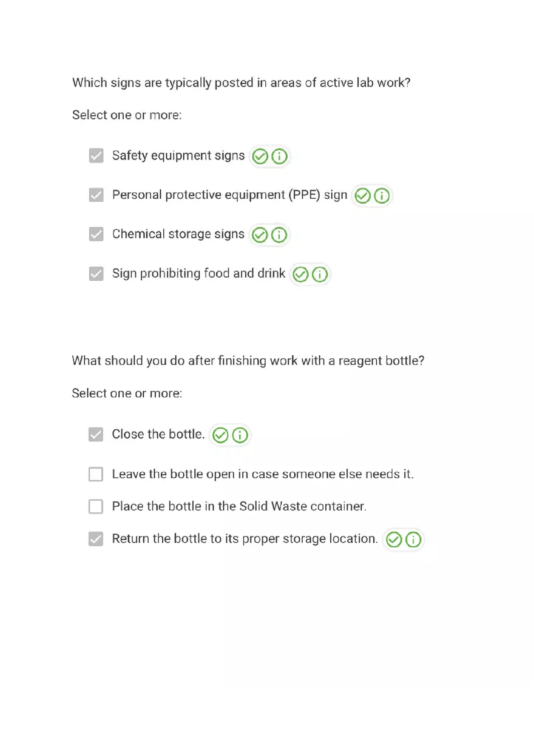Click the green checkmark next to PPE sign answer

(x=362, y=195)
